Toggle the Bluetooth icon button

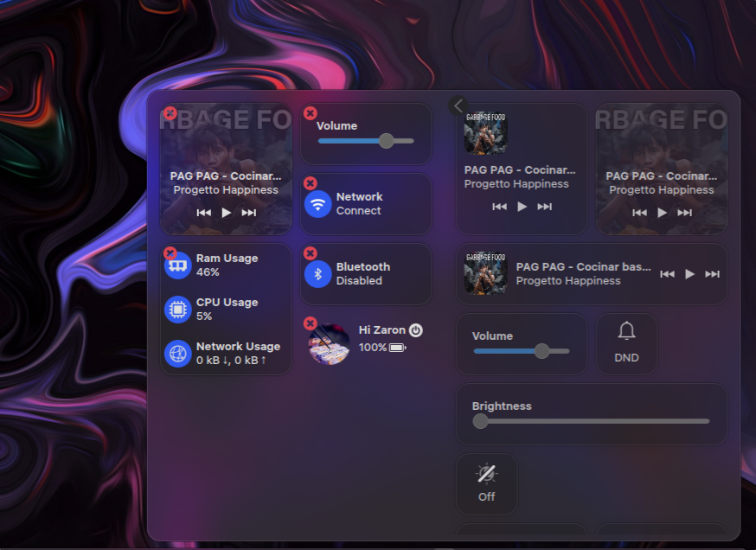(317, 274)
